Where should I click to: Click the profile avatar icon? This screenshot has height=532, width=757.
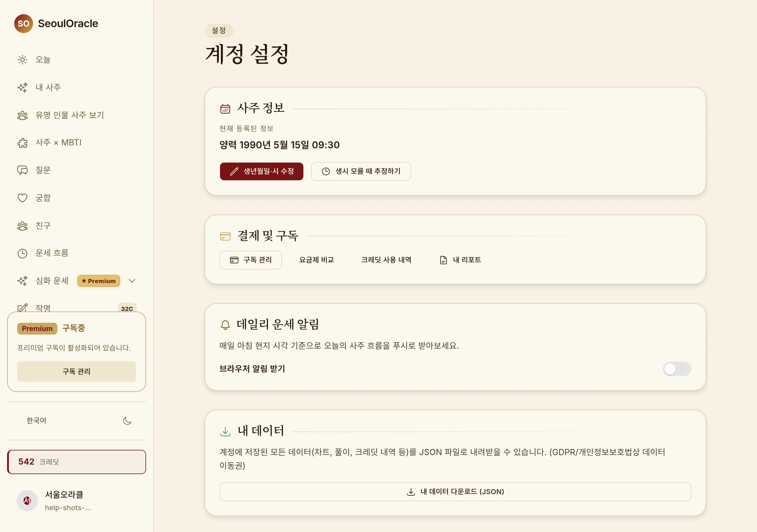click(27, 500)
